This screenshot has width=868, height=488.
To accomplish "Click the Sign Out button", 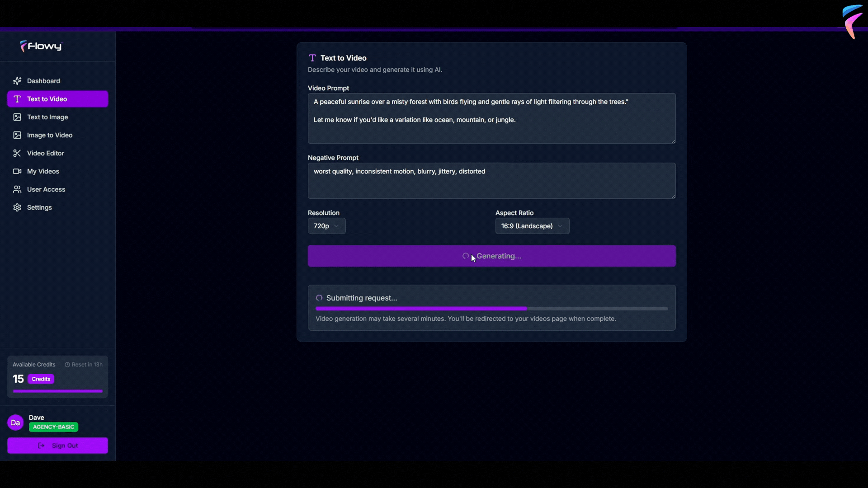I will click(58, 446).
